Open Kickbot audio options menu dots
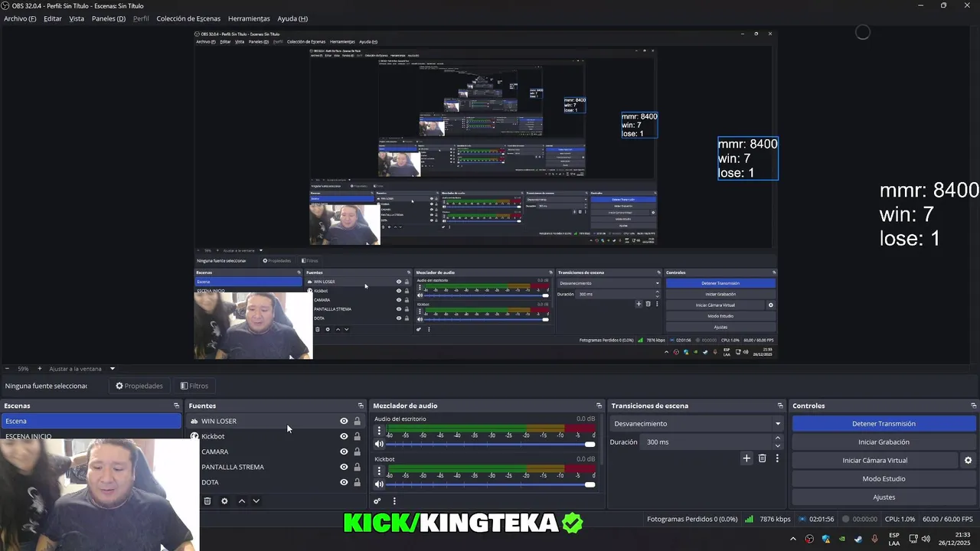 378,471
